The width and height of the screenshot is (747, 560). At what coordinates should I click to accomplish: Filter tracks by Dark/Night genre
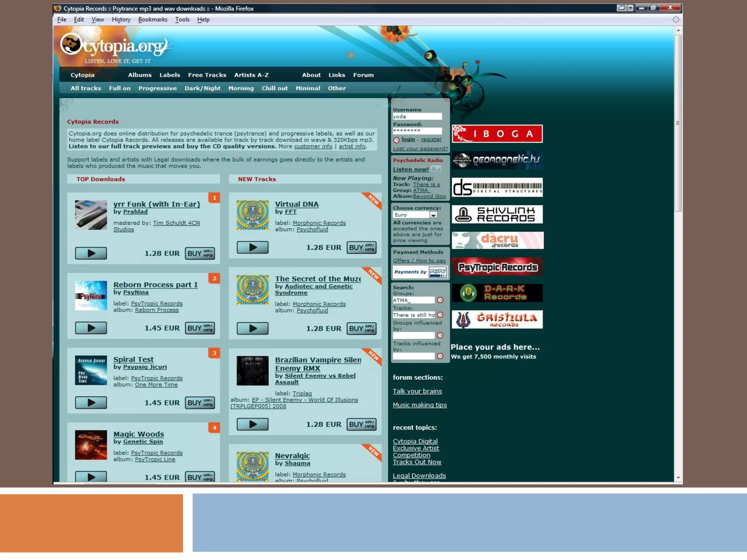(x=202, y=88)
